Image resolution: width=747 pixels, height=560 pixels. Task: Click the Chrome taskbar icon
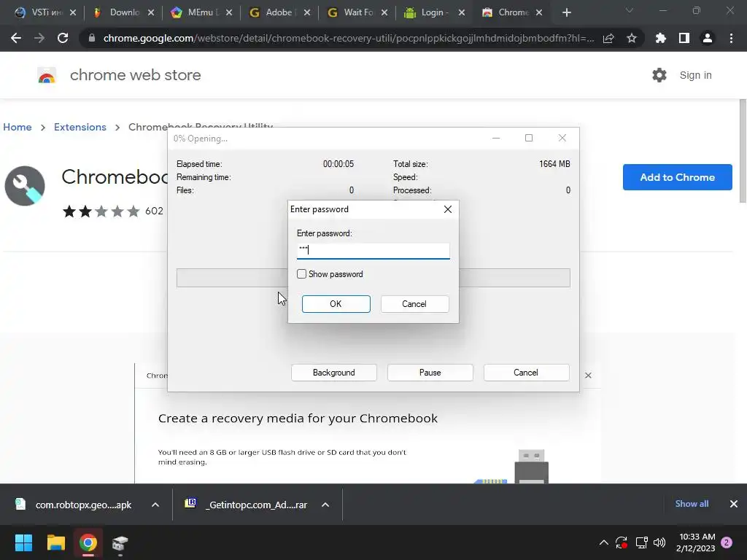88,542
